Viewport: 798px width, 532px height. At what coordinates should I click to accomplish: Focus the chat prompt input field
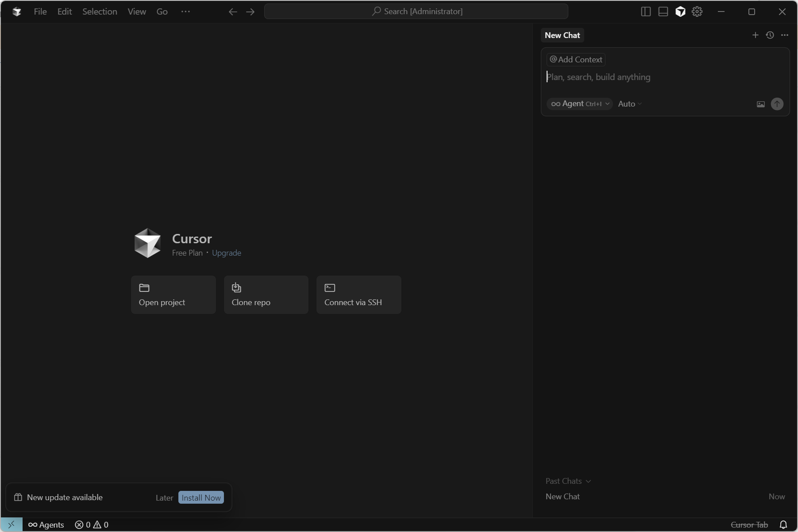pos(664,77)
